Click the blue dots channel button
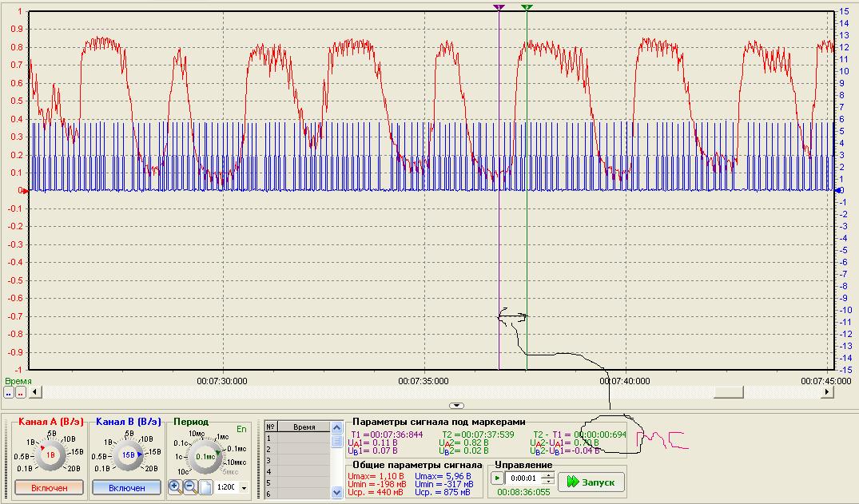 [x=9, y=392]
